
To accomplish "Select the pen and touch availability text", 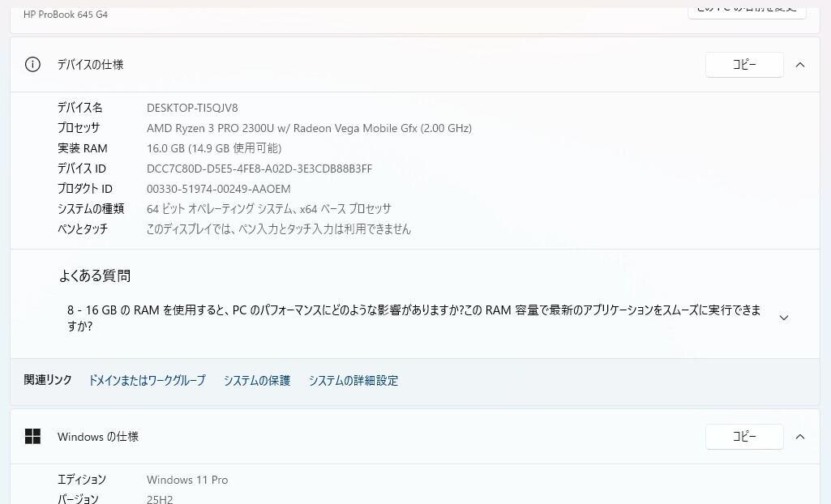I will [x=279, y=229].
